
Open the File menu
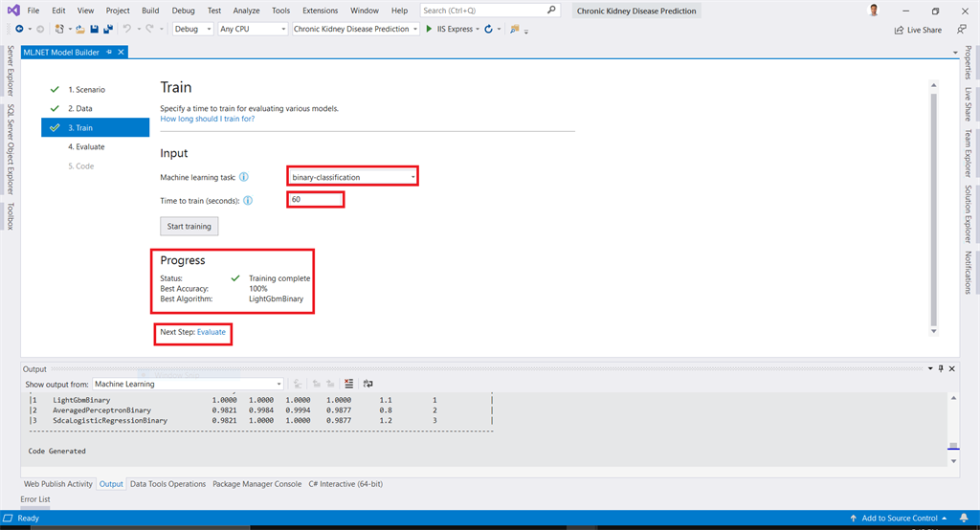click(33, 11)
